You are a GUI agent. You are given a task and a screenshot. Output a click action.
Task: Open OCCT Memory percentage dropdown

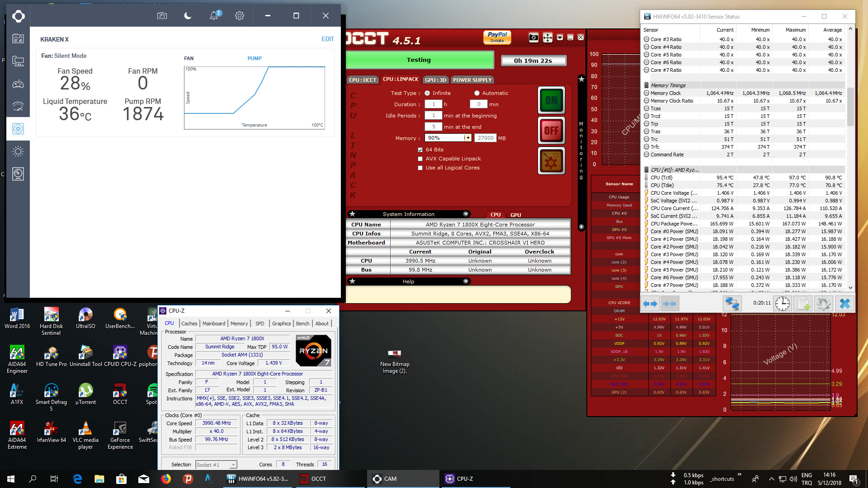pos(468,138)
